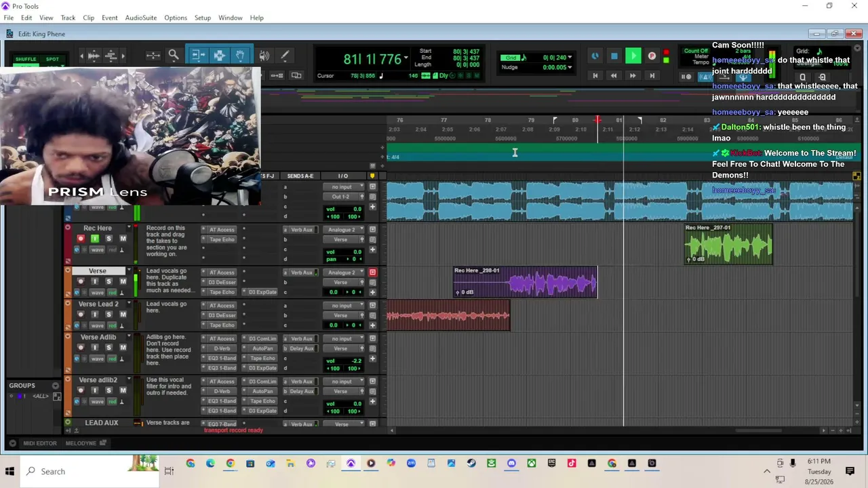The image size is (868, 488).
Task: Select the Selector tool
Action: click(x=219, y=56)
